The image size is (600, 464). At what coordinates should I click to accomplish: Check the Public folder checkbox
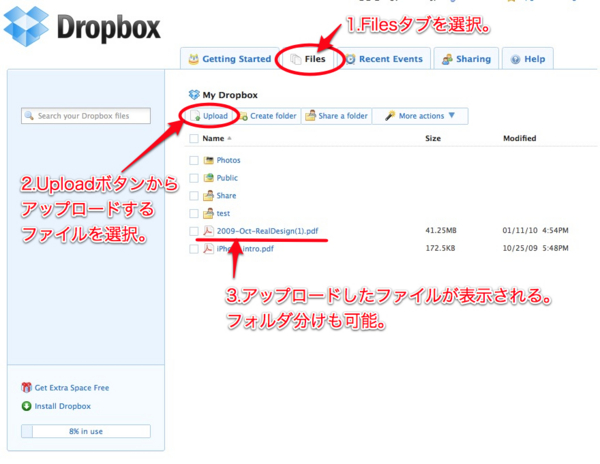(x=194, y=178)
